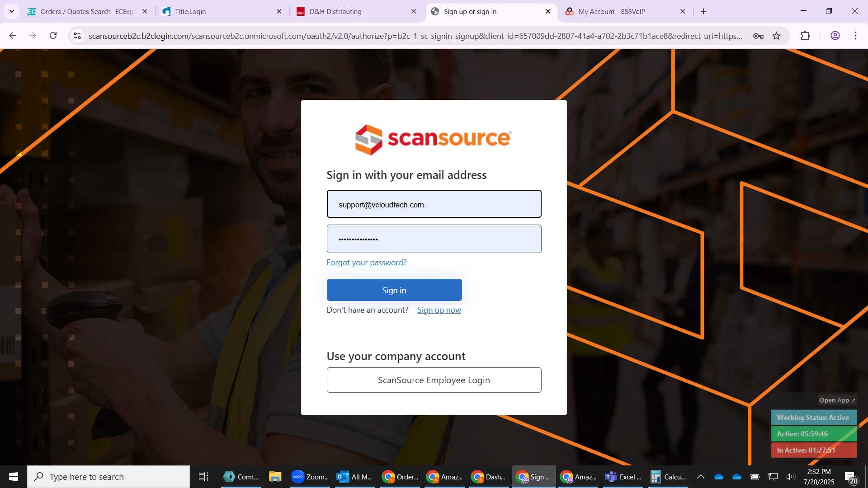Open site information icon in address bar
The image size is (868, 488).
coord(77,36)
